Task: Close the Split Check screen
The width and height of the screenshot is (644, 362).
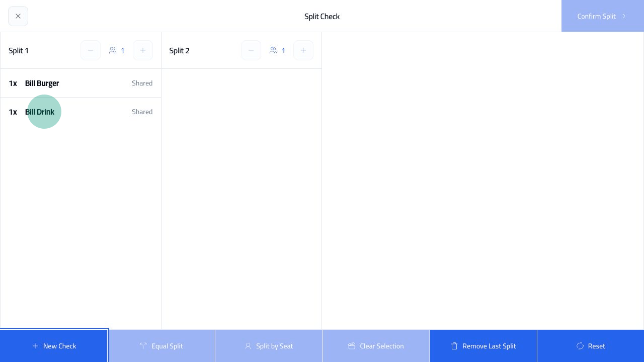Action: [x=18, y=16]
